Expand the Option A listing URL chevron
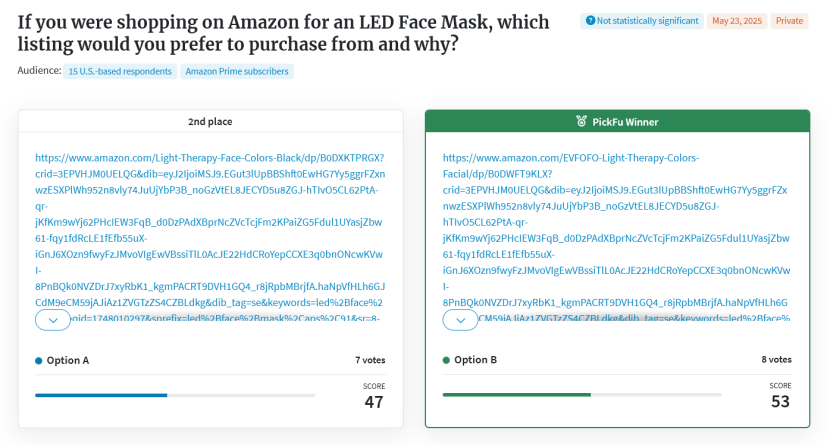Viewport: 830px width, 446px height. (x=52, y=320)
